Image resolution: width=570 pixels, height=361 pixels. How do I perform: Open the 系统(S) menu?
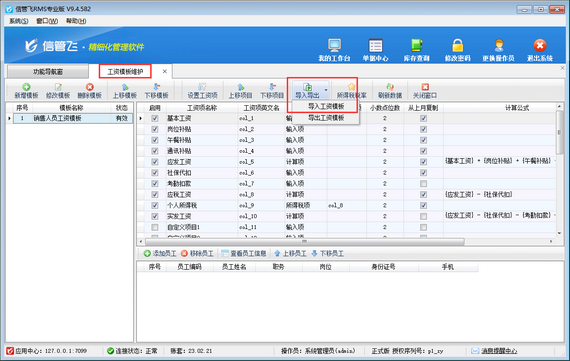tap(19, 21)
